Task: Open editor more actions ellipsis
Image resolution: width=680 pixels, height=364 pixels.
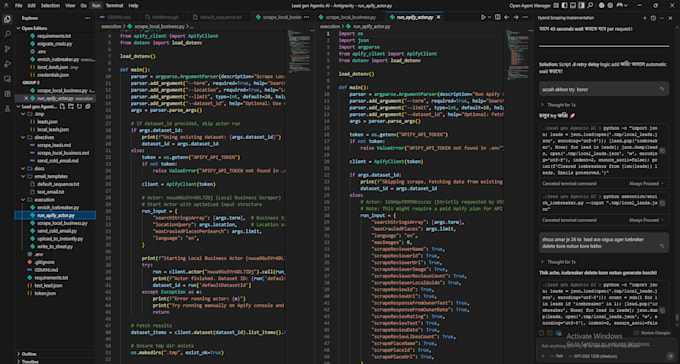Action: coord(526,17)
